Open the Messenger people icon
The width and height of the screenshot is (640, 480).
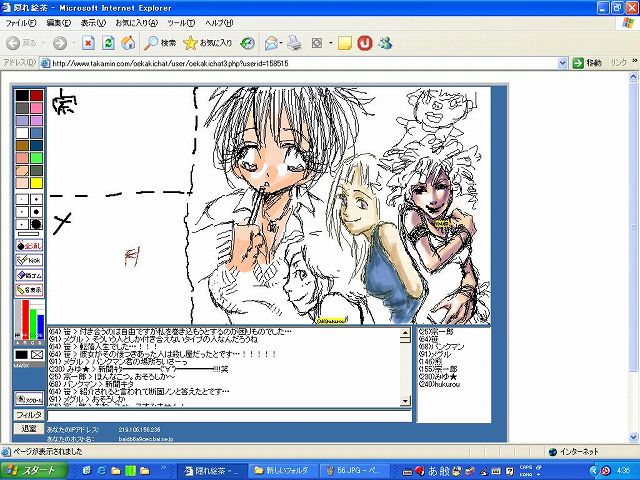tap(385, 43)
